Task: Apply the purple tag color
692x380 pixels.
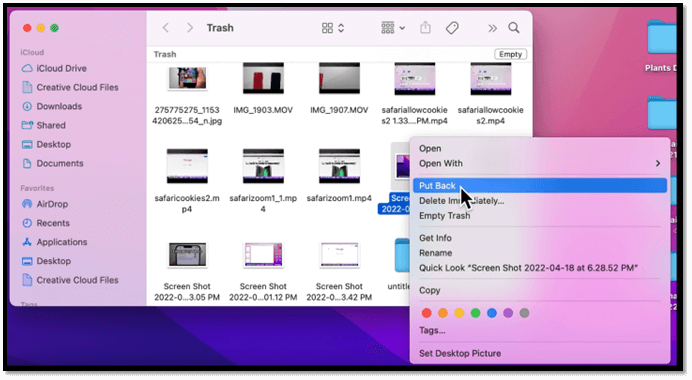Action: [x=508, y=313]
